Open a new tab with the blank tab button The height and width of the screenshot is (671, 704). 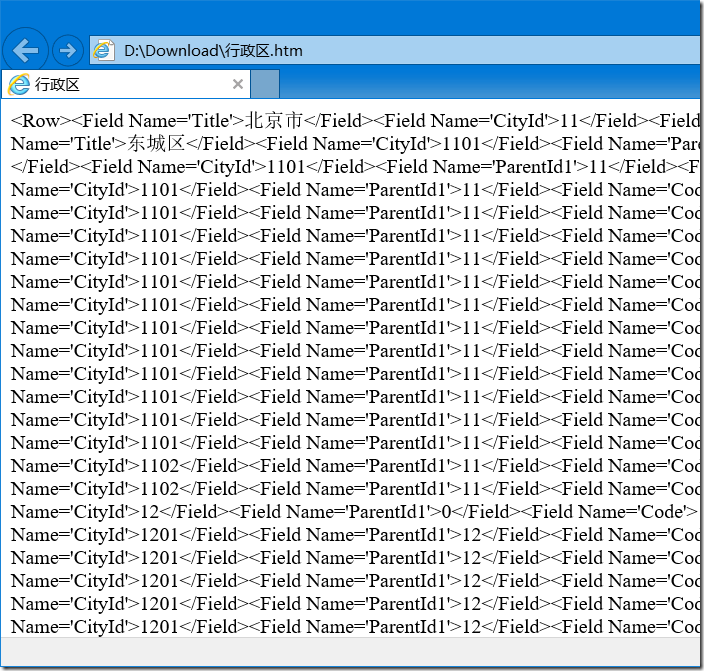[265, 84]
